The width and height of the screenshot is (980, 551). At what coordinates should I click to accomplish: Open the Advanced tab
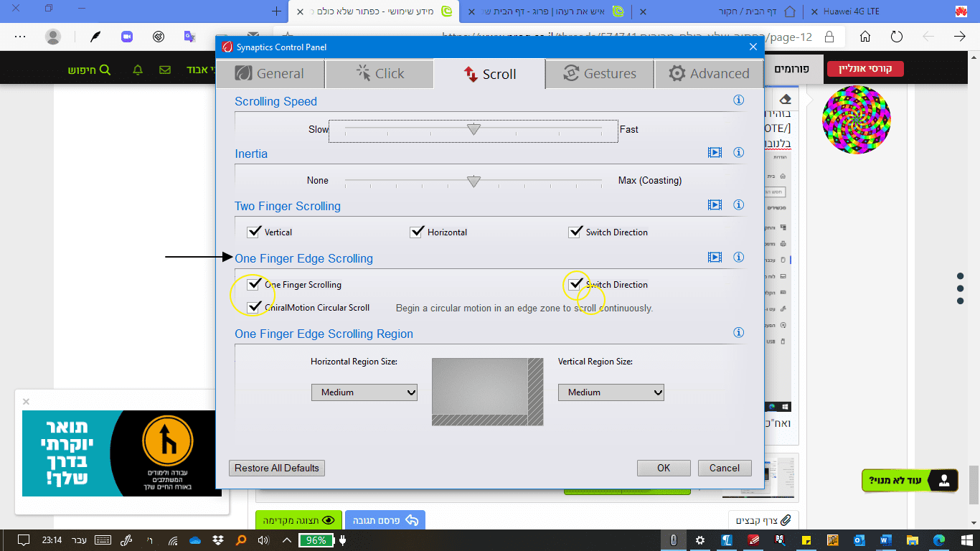709,73
